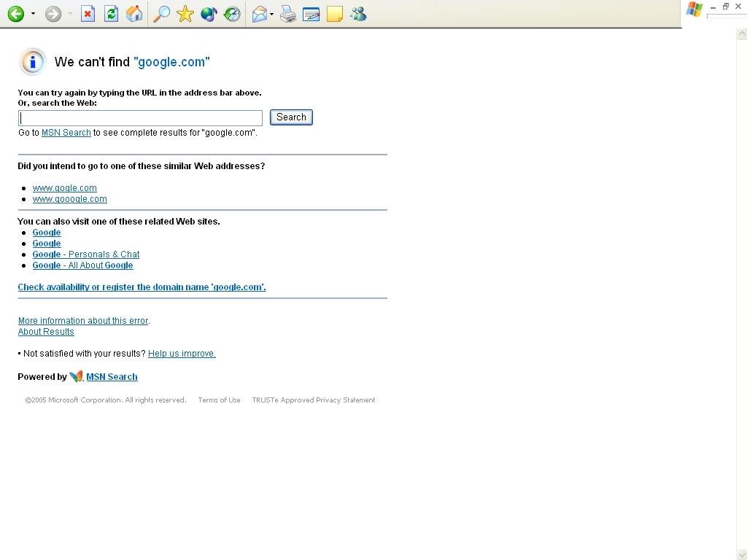Open Terms of Use in the footer

219,400
